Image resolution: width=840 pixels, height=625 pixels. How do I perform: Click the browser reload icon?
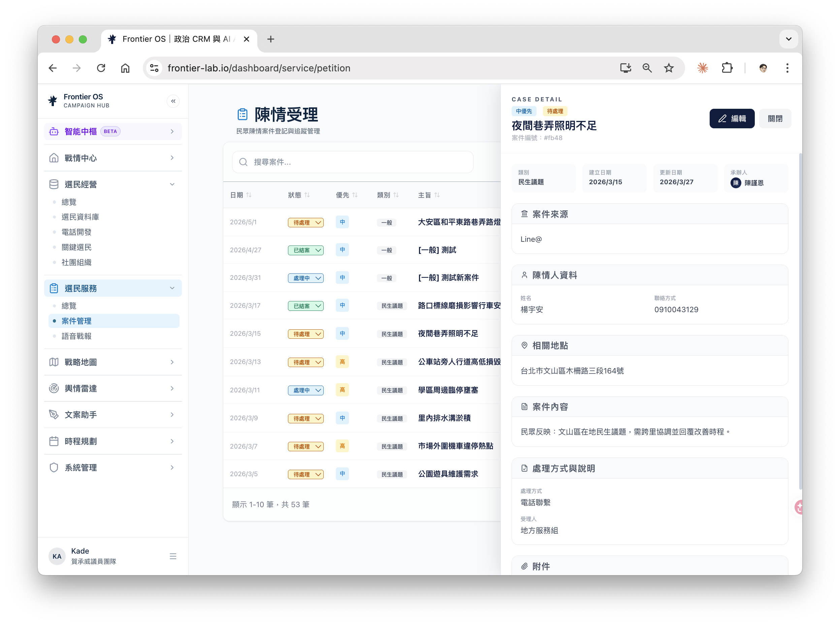[x=101, y=68]
